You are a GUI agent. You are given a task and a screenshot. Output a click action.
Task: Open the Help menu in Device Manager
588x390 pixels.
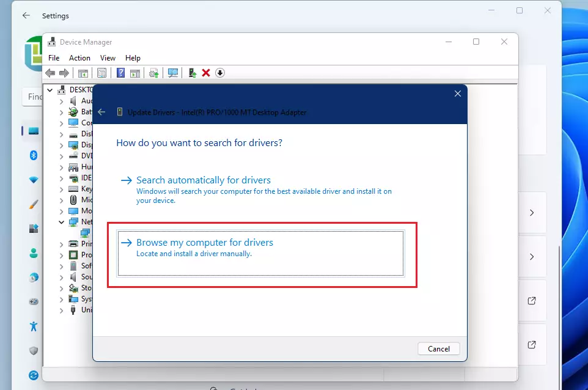click(133, 57)
